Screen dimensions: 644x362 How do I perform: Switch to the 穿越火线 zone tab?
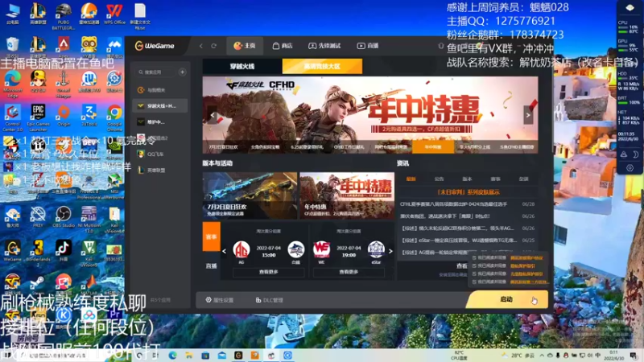click(242, 66)
